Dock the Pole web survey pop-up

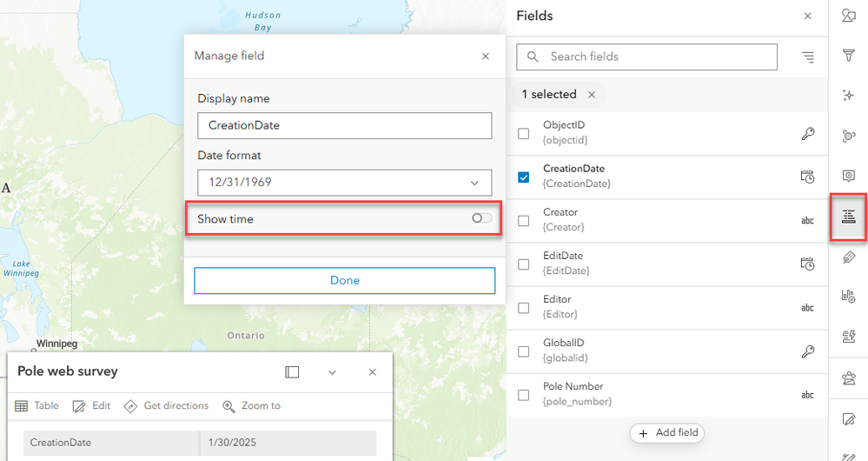(x=292, y=372)
